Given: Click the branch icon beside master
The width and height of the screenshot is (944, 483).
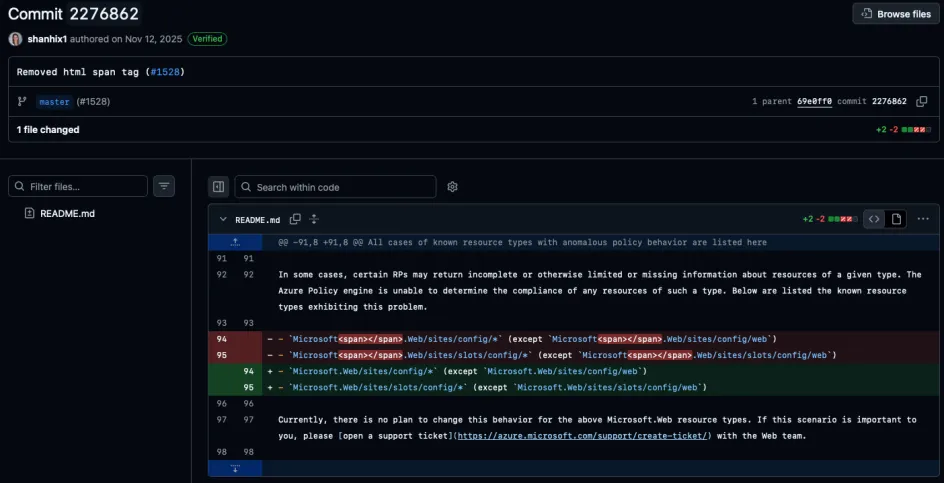Looking at the screenshot, I should tap(22, 102).
